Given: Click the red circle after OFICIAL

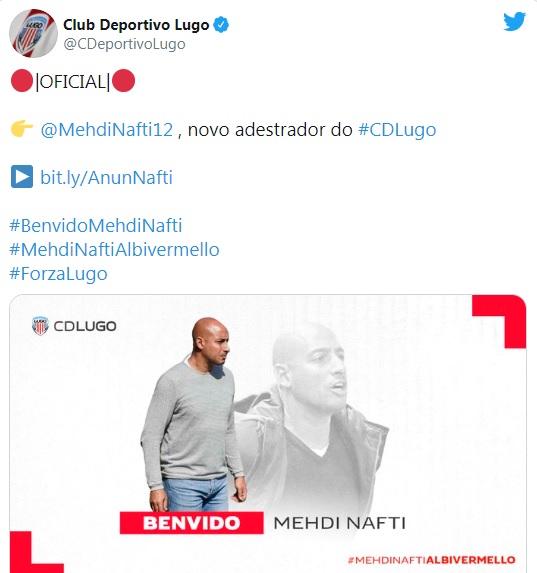Looking at the screenshot, I should 124,81.
